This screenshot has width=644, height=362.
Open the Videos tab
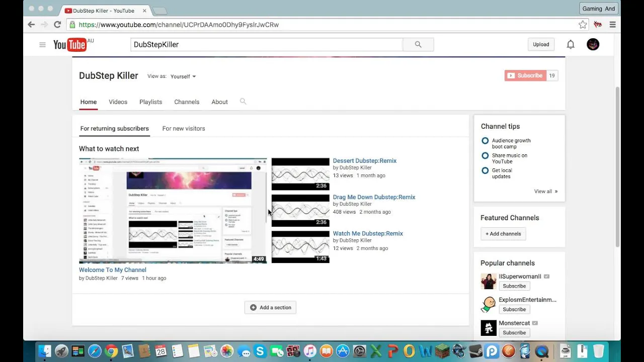118,102
